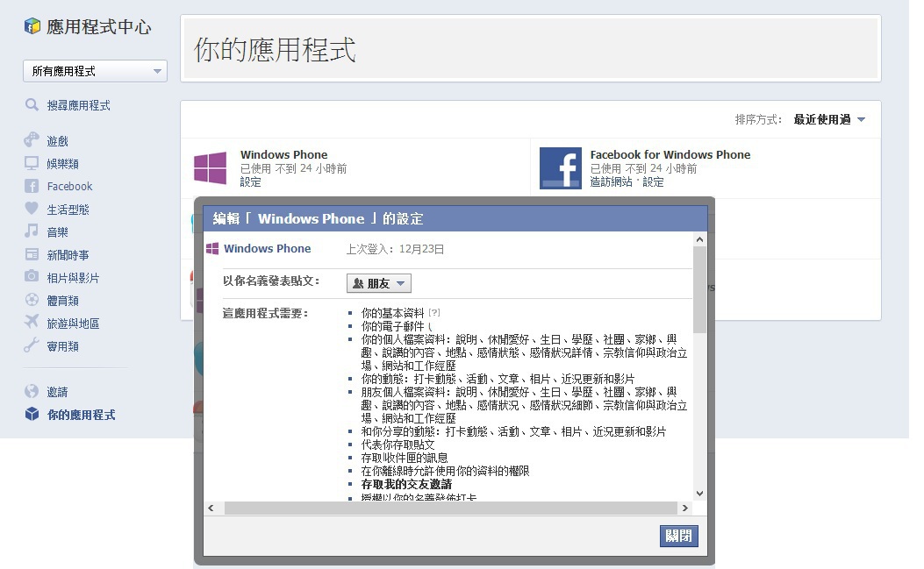Screen dimensions: 924x569
Task: Select the 音樂 sidebar category
Action: coord(58,232)
